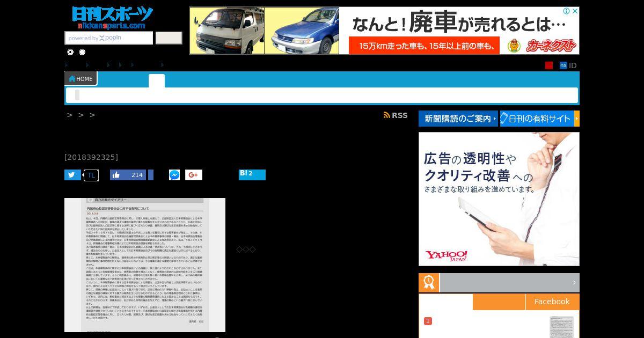644x338 pixels.
Task: Select the second search radio option
Action: (82, 52)
